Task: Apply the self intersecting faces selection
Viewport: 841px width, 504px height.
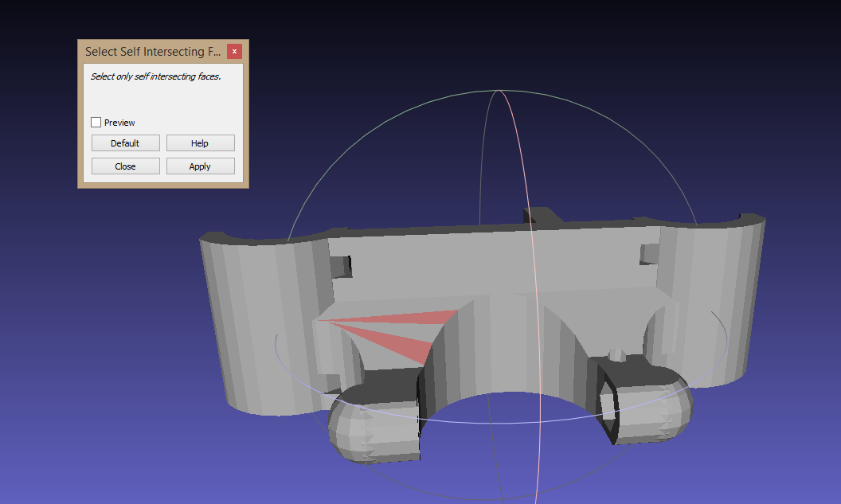Action: (x=200, y=166)
